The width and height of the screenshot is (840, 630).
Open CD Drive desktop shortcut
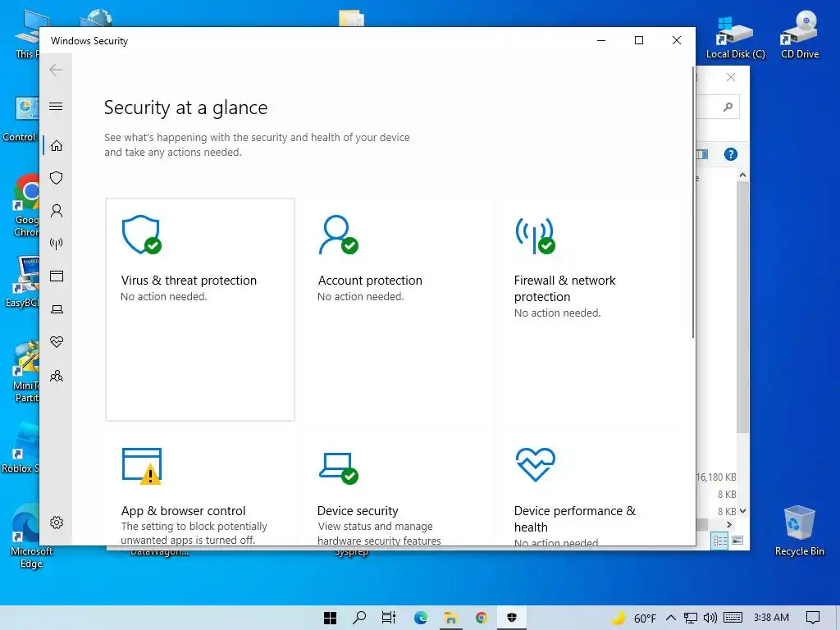(x=800, y=36)
